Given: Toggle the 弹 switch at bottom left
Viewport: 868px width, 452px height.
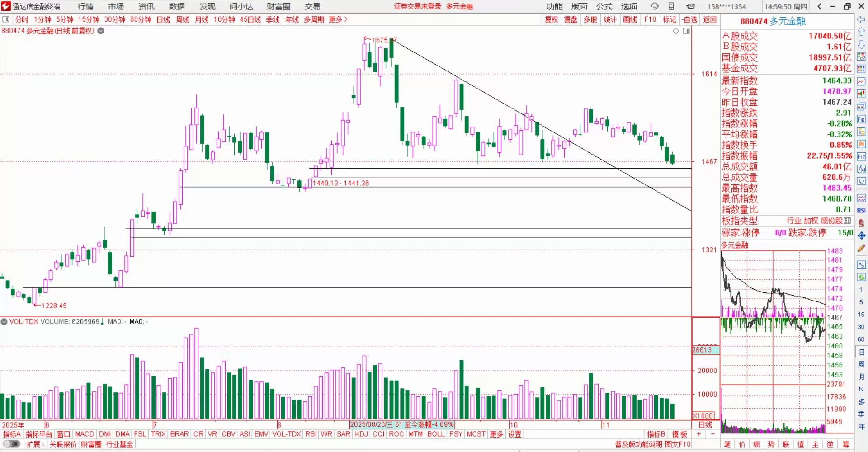Looking at the screenshot, I should (12, 444).
